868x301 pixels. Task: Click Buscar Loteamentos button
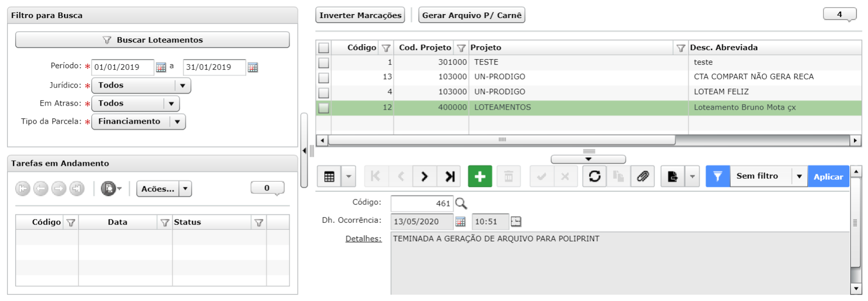152,40
